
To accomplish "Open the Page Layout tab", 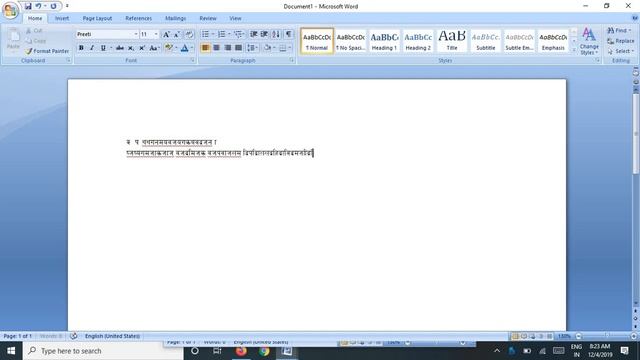I will [97, 18].
